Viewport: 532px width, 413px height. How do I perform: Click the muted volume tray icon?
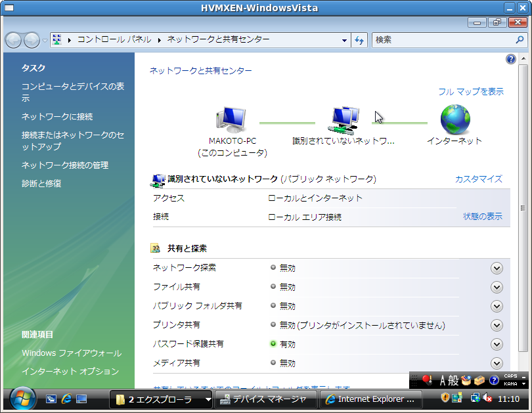click(x=487, y=399)
